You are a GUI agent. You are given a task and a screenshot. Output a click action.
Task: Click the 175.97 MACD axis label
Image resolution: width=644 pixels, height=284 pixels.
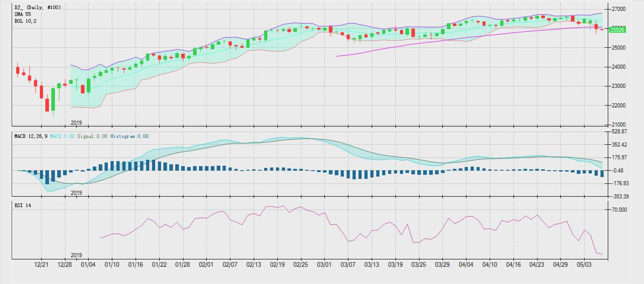[x=619, y=158]
